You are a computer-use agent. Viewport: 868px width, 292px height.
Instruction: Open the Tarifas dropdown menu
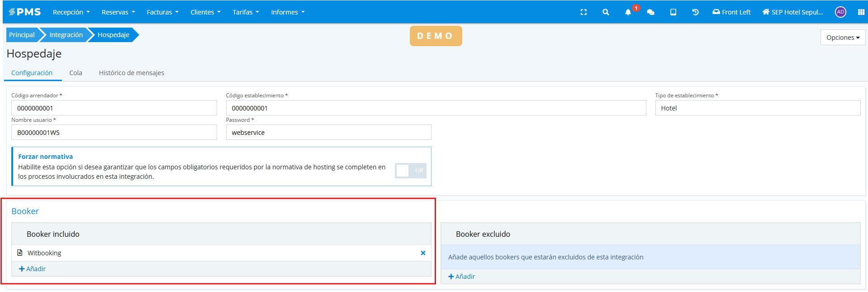[x=246, y=12]
